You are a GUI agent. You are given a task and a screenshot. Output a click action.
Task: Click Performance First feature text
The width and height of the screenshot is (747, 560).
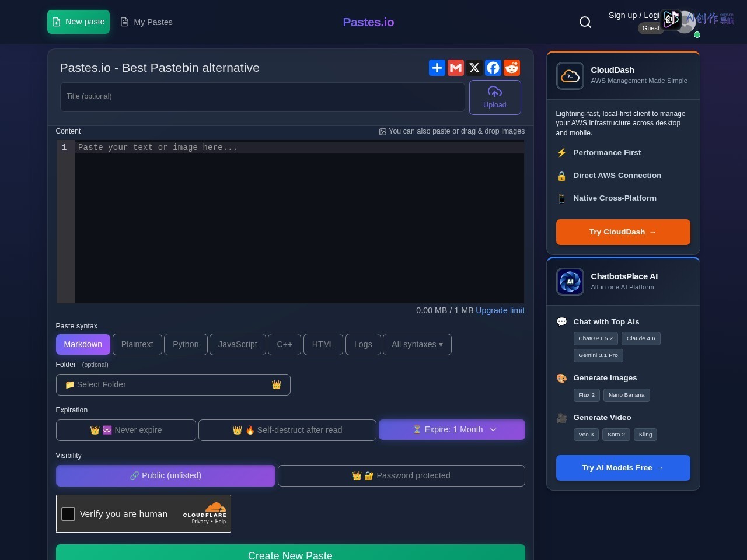(607, 153)
